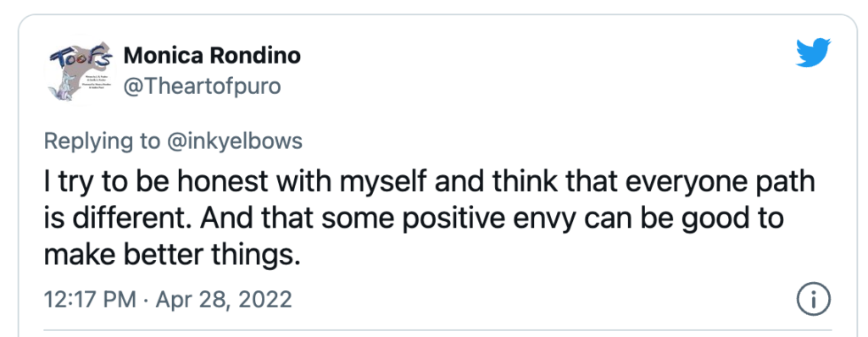Click the 12:17 PM timestamp
This screenshot has height=337, width=868.
pyautogui.click(x=90, y=300)
